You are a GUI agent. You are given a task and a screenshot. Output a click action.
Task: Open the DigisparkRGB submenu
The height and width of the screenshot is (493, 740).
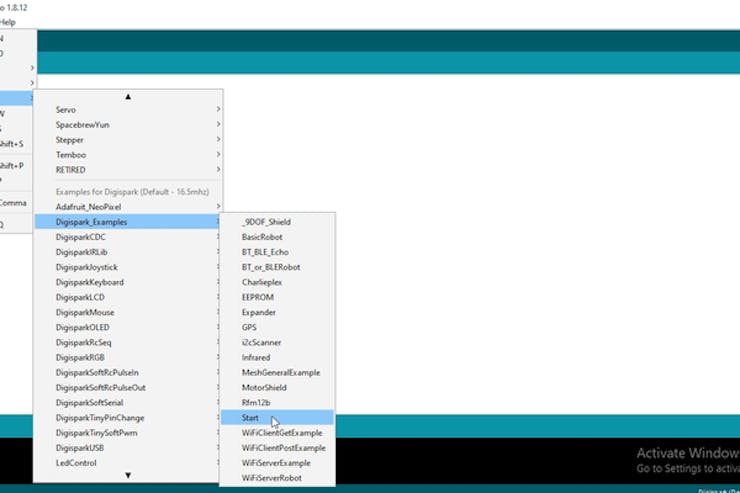(128, 358)
